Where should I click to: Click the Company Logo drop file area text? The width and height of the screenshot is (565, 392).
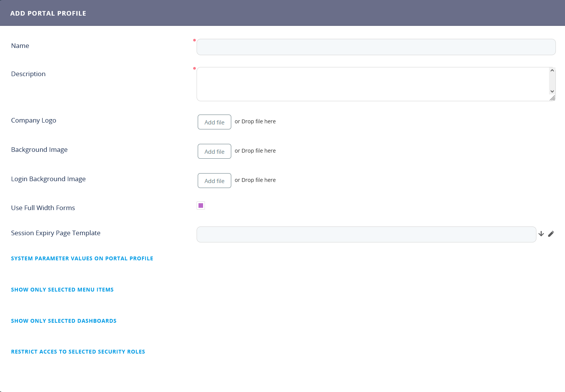(x=255, y=121)
